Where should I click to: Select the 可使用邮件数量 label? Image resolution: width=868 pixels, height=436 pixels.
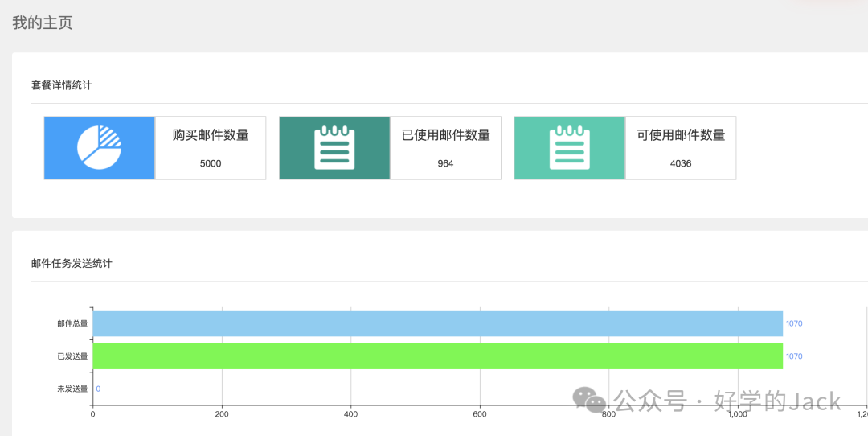681,134
